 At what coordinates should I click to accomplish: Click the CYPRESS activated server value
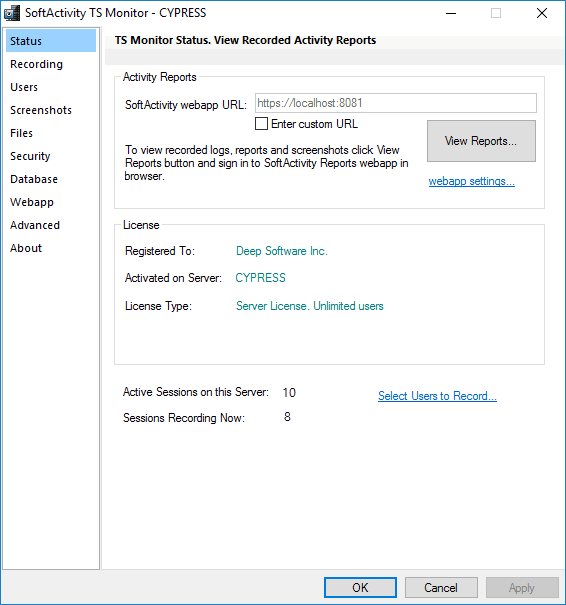[260, 278]
